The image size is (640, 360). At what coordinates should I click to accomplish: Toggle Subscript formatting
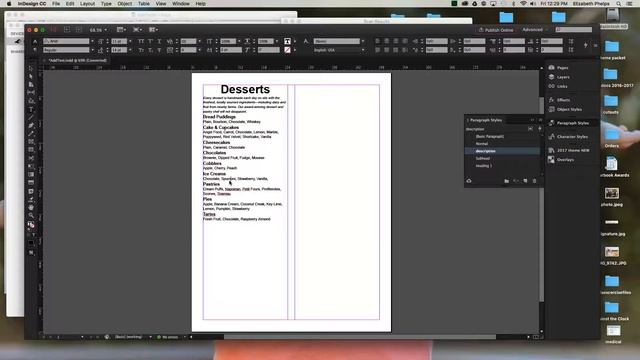click(151, 50)
